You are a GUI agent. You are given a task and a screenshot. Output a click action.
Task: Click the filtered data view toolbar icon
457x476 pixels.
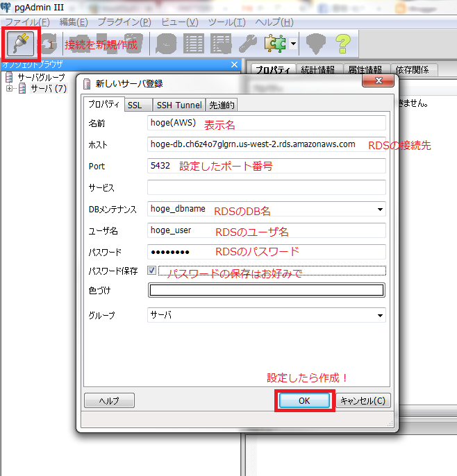pyautogui.click(x=221, y=44)
